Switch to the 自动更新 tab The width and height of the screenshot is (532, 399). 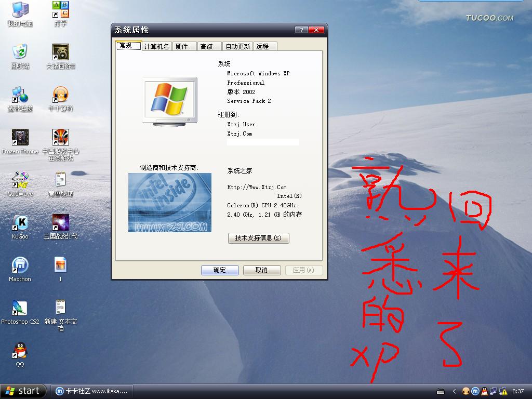[237, 46]
